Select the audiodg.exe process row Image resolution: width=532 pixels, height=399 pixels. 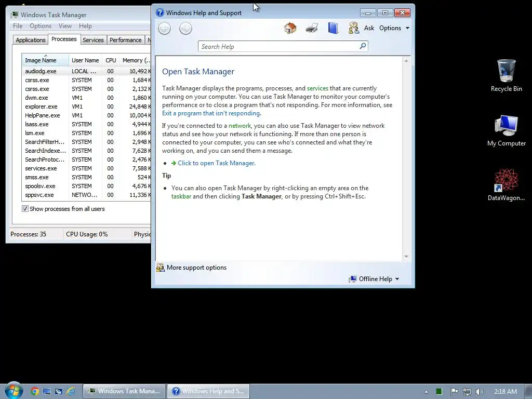(87, 71)
